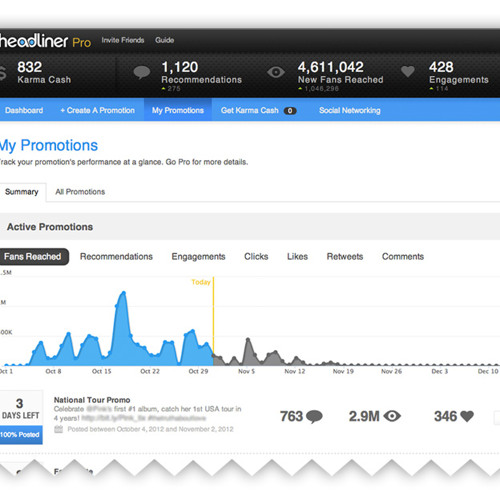Open Create A Promotion page
Image resolution: width=500 pixels, height=500 pixels.
[97, 110]
